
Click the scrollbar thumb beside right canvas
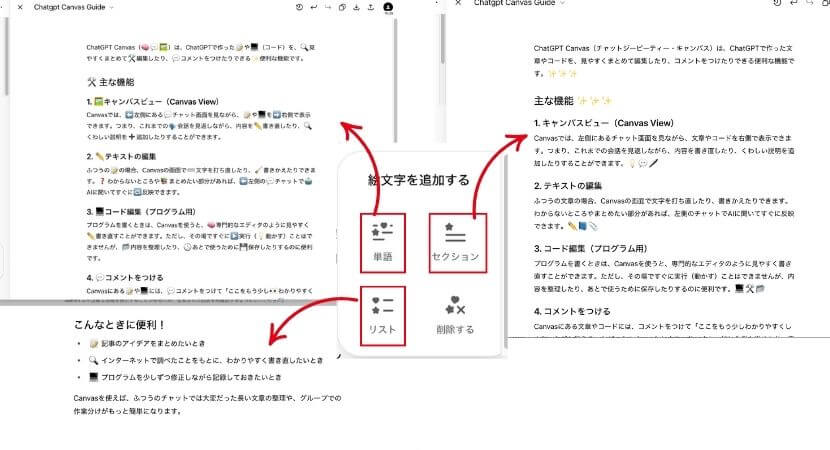(x=443, y=40)
